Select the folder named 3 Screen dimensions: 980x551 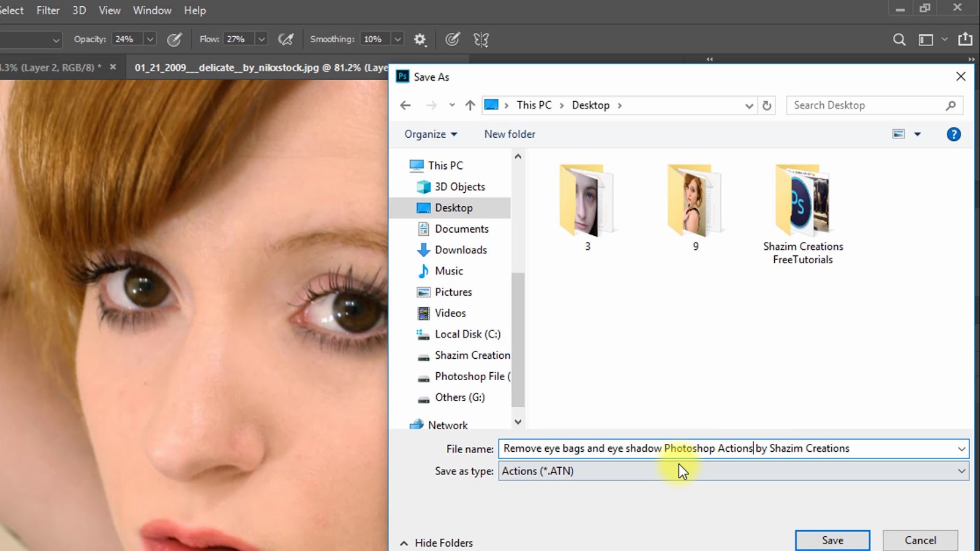[587, 208]
